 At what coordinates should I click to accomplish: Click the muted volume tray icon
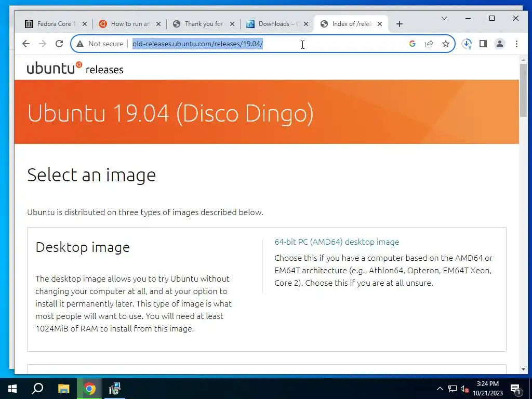[x=464, y=389]
